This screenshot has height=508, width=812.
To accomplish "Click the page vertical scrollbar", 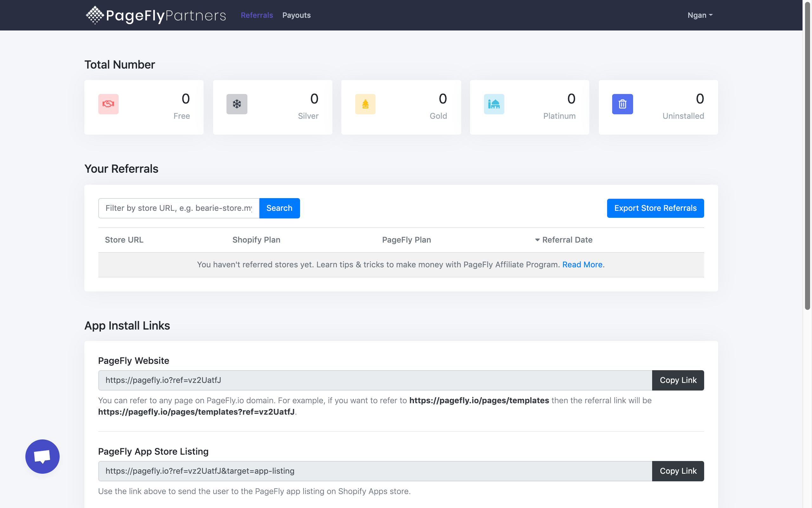I will click(x=808, y=156).
